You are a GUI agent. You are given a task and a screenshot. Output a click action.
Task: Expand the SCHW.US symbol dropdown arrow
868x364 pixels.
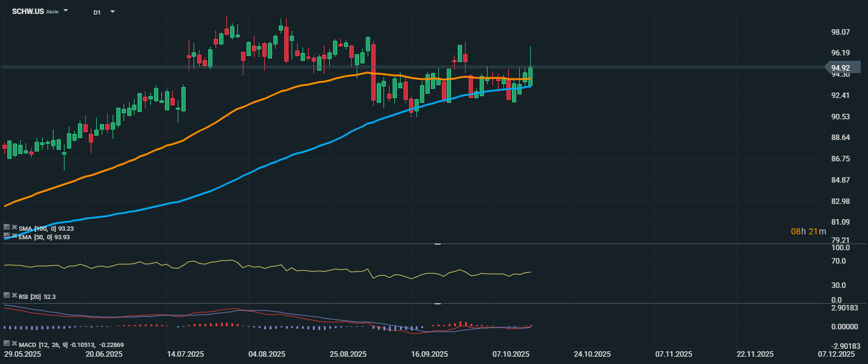tap(66, 11)
